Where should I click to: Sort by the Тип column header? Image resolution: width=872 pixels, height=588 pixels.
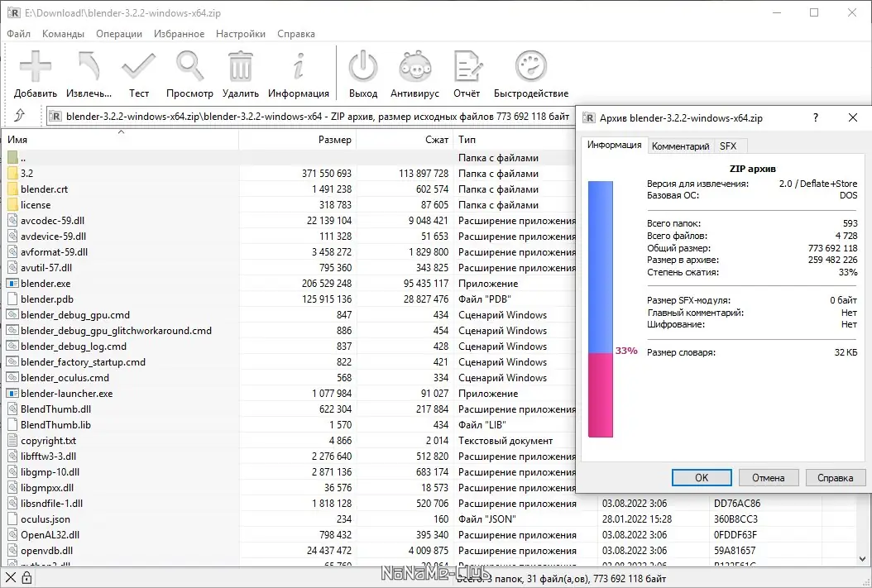(515, 140)
